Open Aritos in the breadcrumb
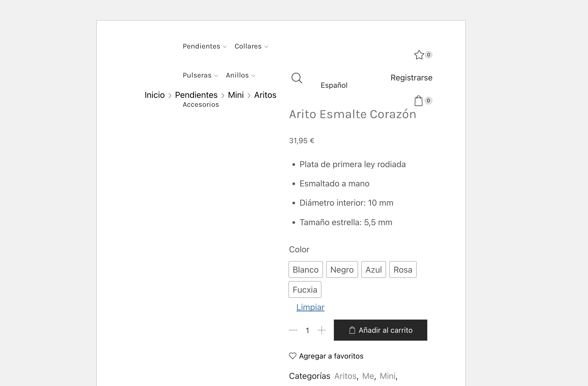 pos(265,95)
